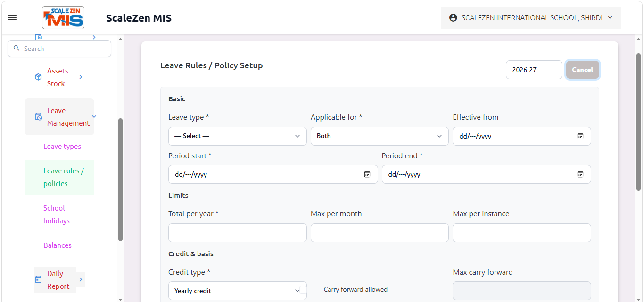Click the sidebar vertical scrollbar thumb

[120, 180]
